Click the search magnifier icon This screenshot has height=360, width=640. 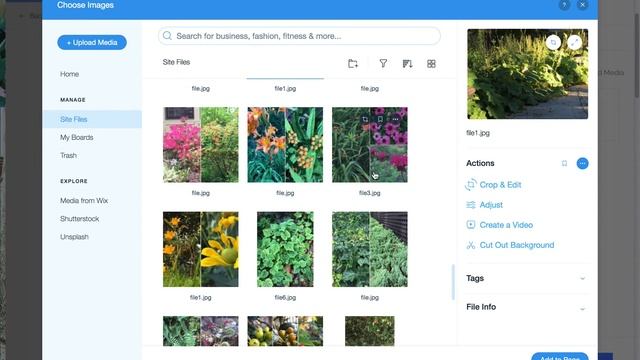167,36
